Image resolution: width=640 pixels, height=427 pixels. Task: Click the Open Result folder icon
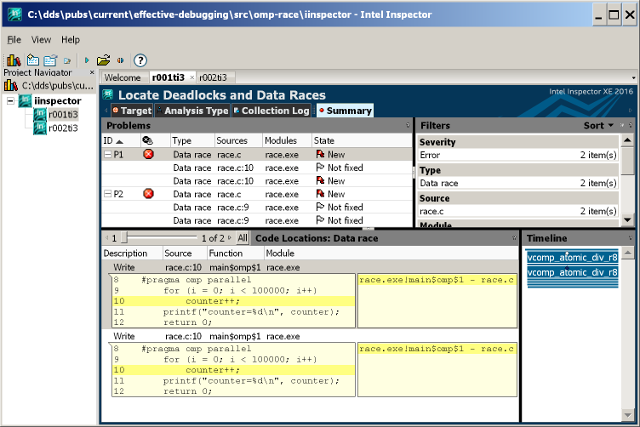coord(103,60)
